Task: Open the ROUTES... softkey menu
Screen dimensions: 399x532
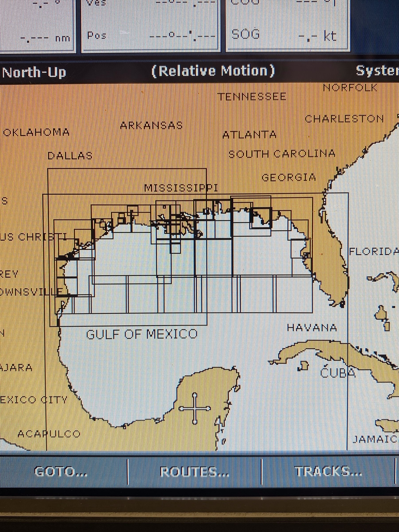Action: 194,472
